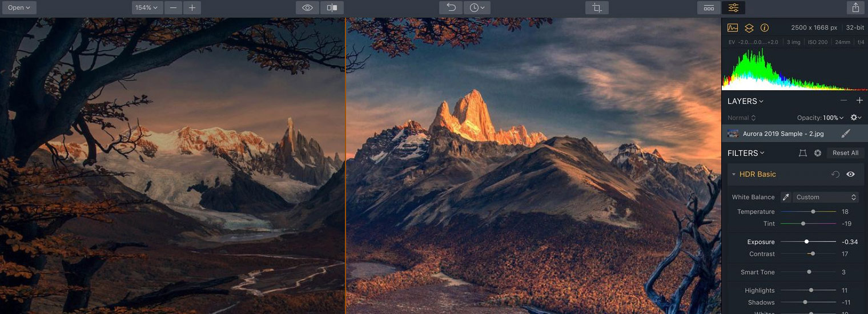Open the LAYERS panel menu

[745, 101]
